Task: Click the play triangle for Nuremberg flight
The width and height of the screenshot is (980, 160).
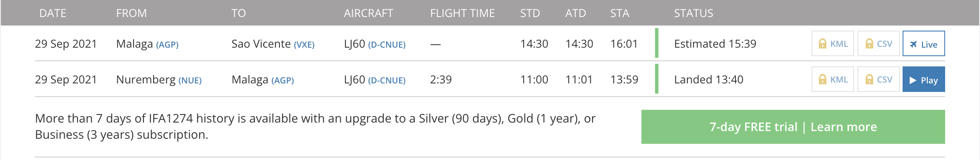Action: coord(913,80)
